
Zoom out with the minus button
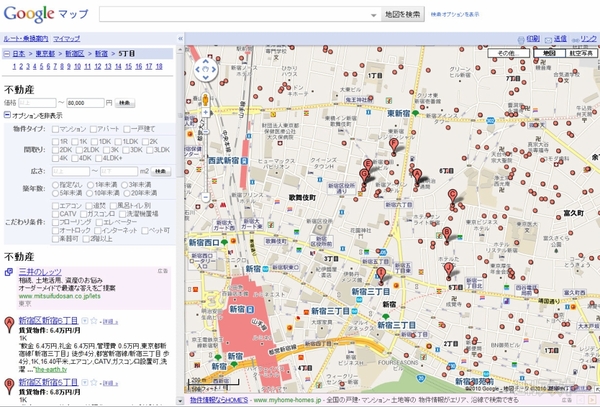pyautogui.click(x=205, y=197)
